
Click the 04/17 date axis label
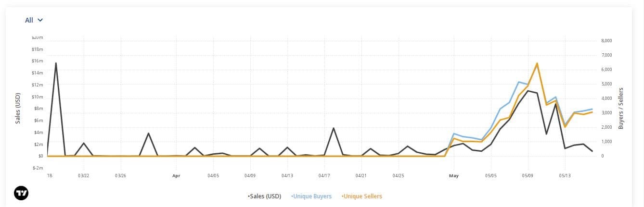[324, 176]
